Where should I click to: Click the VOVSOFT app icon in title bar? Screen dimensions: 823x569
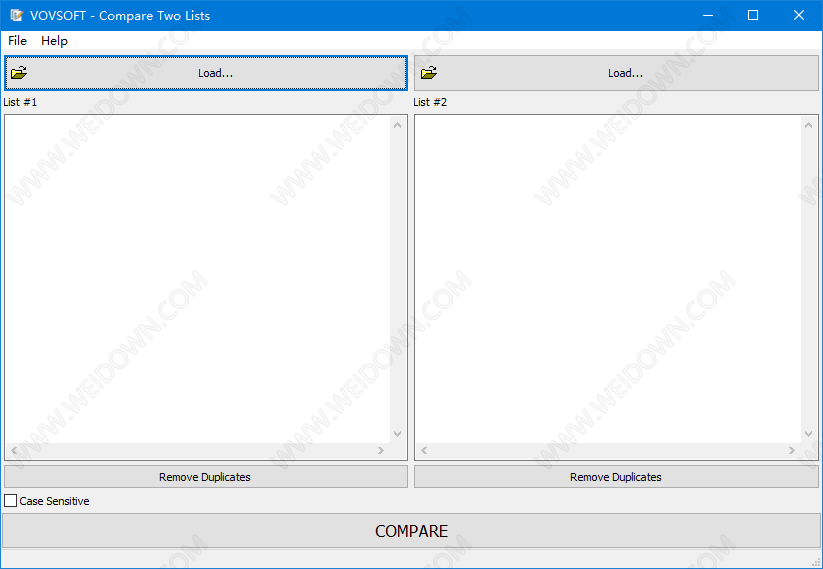pyautogui.click(x=17, y=15)
